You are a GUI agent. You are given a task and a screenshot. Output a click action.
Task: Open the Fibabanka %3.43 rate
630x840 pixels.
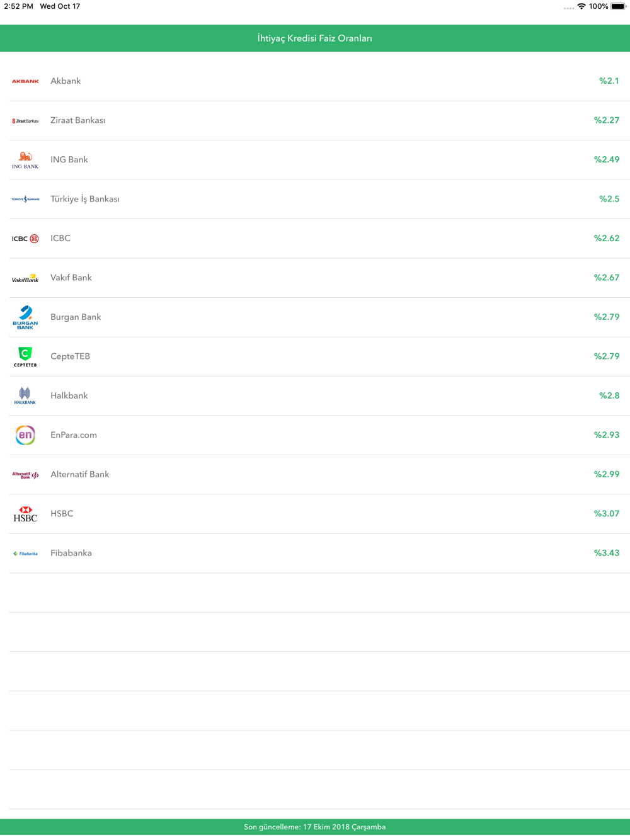(x=606, y=553)
